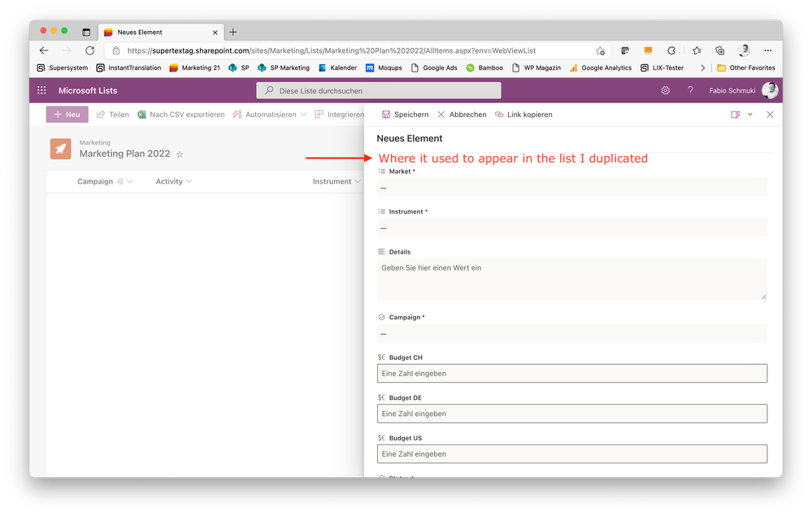Open the WP Magazin bookmark
This screenshot has height=516, width=812.
tap(536, 67)
